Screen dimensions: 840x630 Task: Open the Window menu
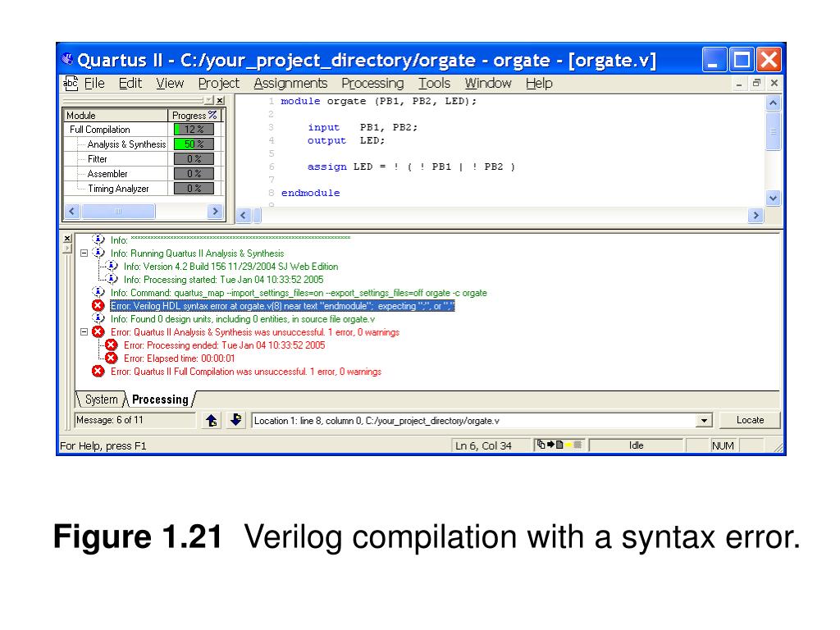pyautogui.click(x=488, y=84)
